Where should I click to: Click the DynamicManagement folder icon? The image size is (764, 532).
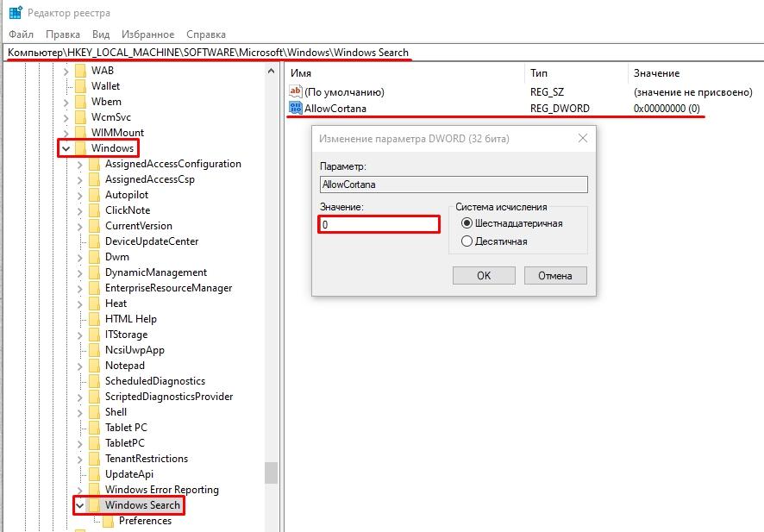coord(95,272)
